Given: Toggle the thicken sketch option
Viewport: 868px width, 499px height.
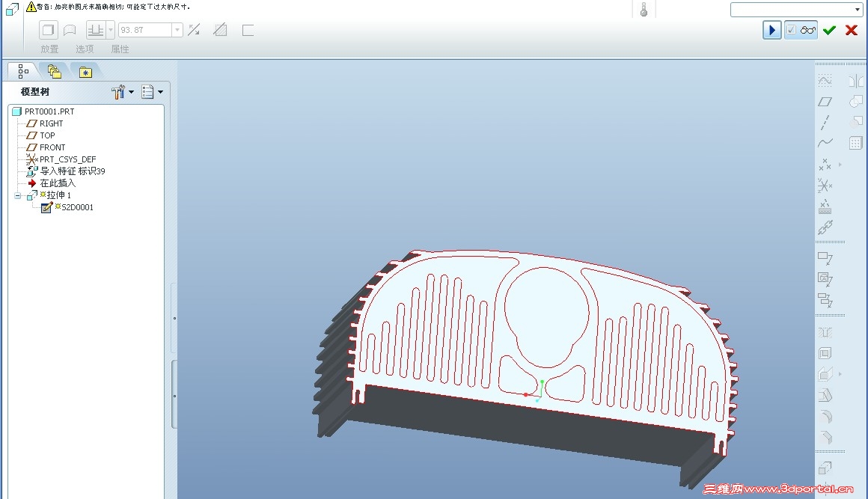Looking at the screenshot, I should [248, 30].
